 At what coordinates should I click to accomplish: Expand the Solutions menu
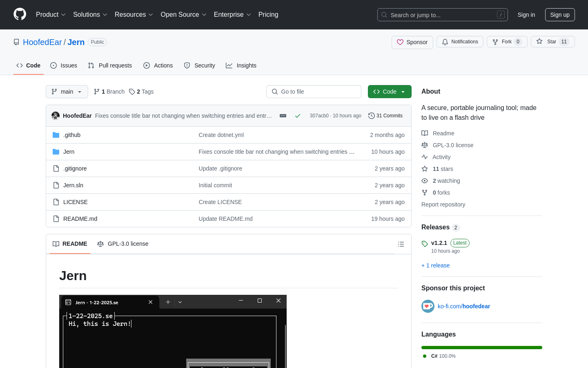click(90, 14)
